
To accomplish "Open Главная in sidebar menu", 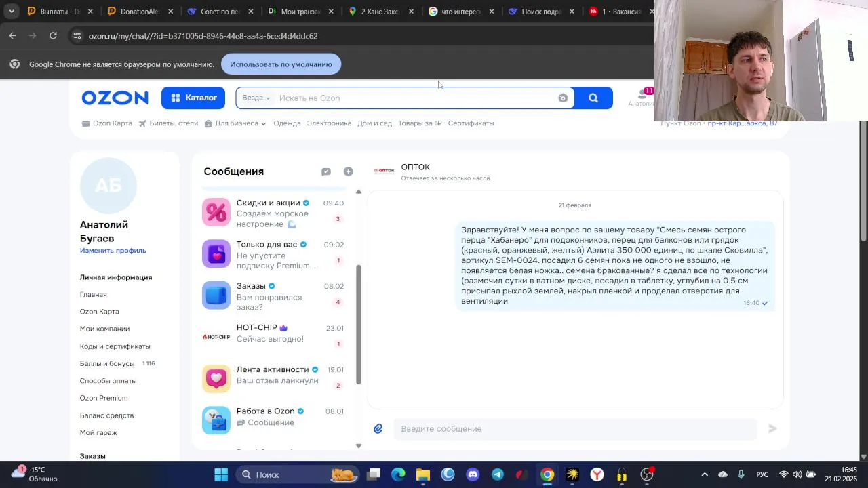I will [x=93, y=295].
